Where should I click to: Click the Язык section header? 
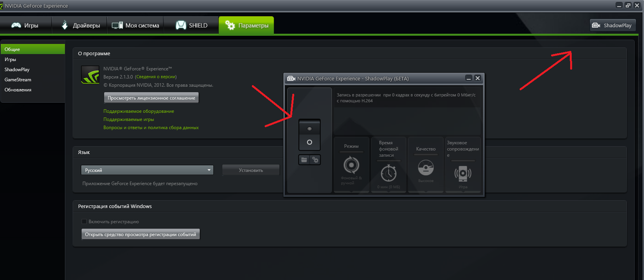pyautogui.click(x=84, y=152)
